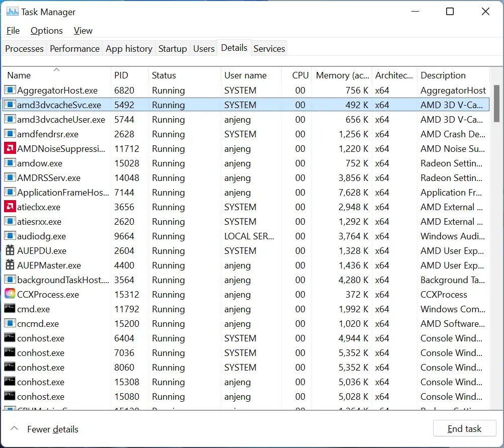Click the audiodg.exe process icon
Viewport: 504px width, 448px height.
10,236
